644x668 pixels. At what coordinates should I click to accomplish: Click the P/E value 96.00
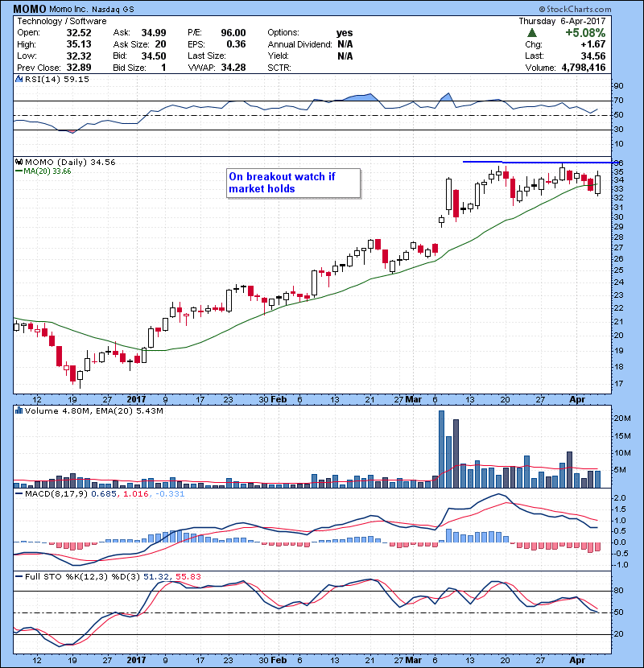tap(233, 33)
